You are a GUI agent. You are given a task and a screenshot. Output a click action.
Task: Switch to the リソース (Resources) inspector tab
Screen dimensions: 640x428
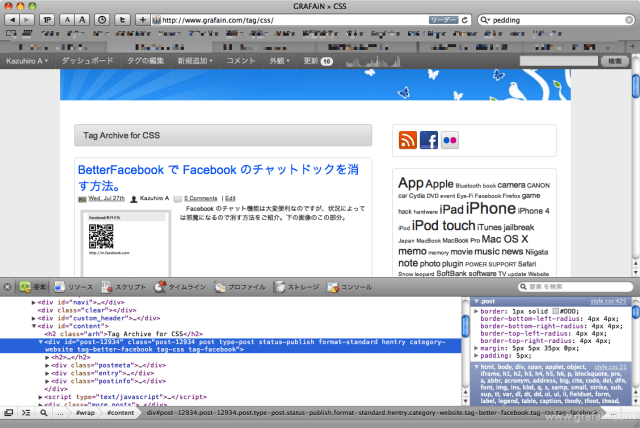tap(73, 287)
